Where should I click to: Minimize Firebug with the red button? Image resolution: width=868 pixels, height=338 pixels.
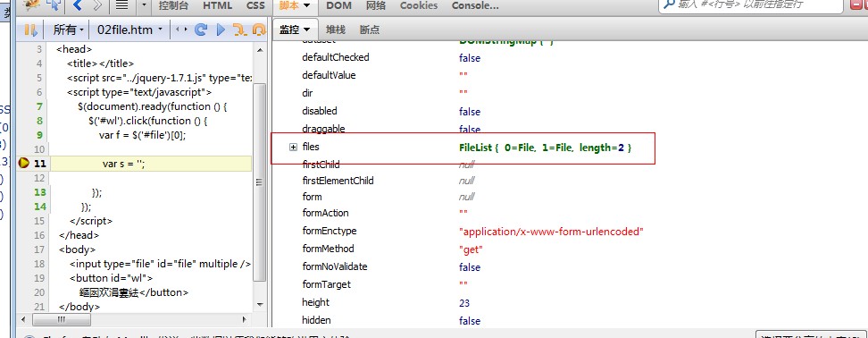[x=857, y=4]
